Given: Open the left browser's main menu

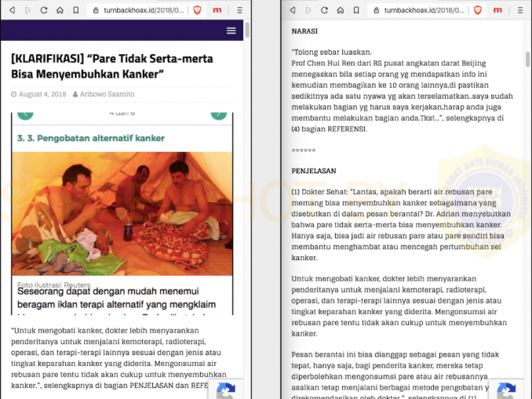Looking at the screenshot, I should pos(240,10).
